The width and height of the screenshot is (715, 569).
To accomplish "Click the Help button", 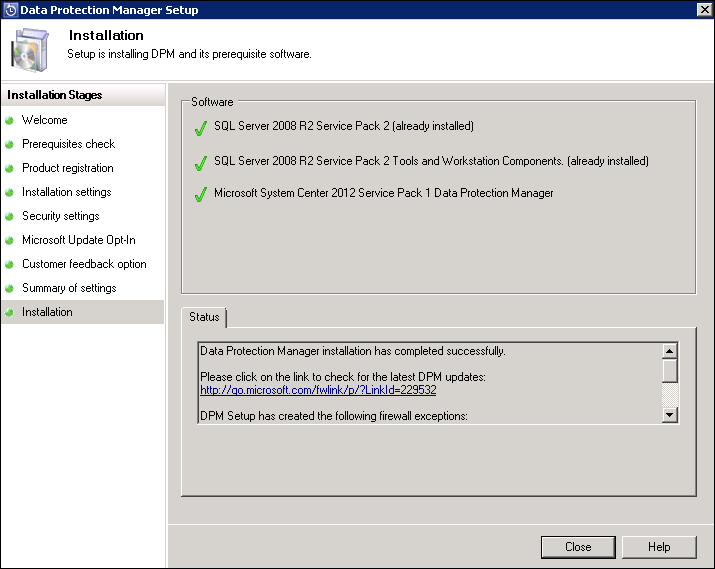I will coord(659,547).
